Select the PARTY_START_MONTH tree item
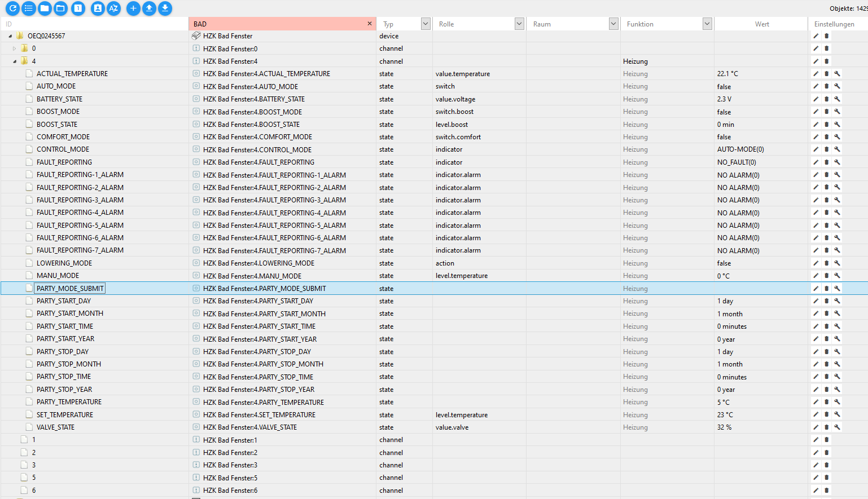The height and width of the screenshot is (499, 868). pyautogui.click(x=70, y=313)
